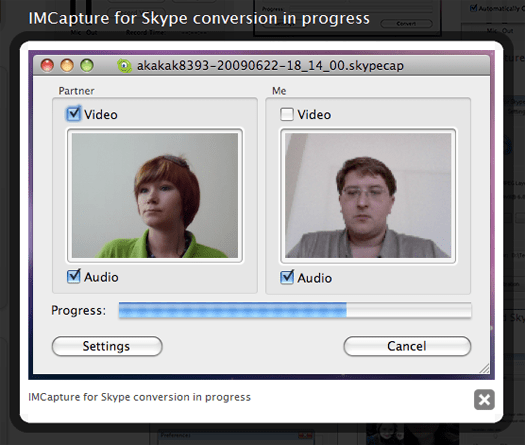This screenshot has height=445, width=525.
Task: Click the yellow minimize window button
Action: pos(67,65)
